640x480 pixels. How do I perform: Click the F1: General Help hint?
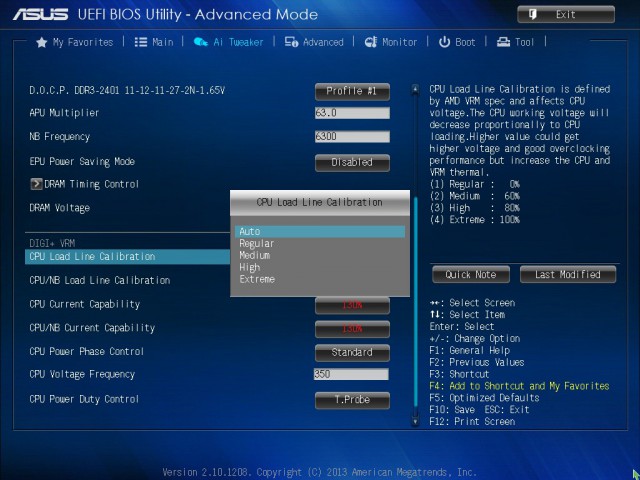click(469, 351)
